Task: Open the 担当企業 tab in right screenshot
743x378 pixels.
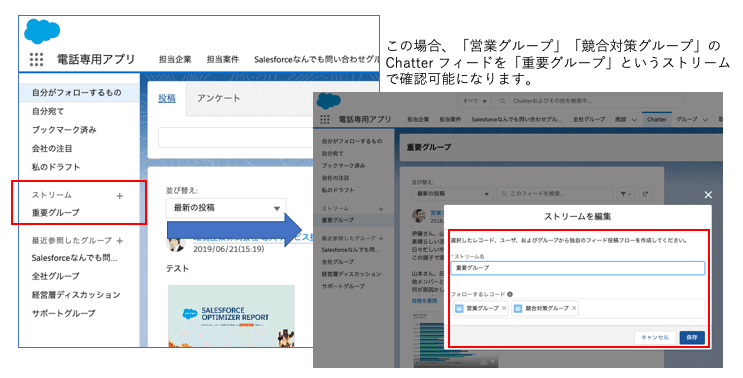Action: 418,119
